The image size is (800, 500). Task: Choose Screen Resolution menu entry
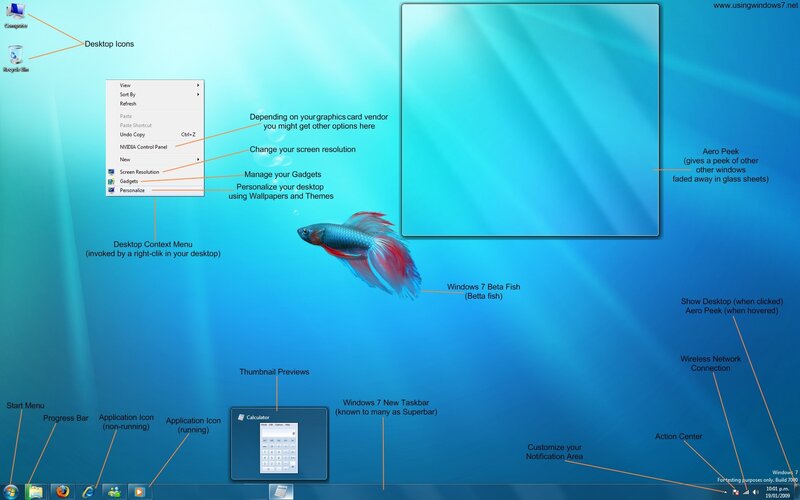coord(155,172)
